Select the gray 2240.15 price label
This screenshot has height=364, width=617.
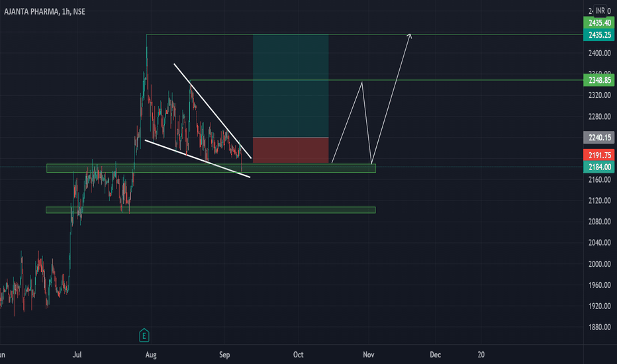tap(599, 138)
